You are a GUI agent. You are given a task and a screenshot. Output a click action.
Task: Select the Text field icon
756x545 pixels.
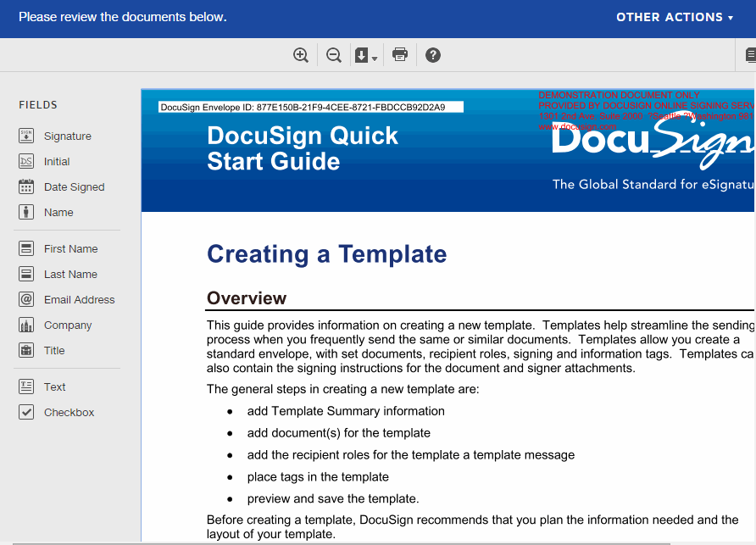pyautogui.click(x=26, y=387)
